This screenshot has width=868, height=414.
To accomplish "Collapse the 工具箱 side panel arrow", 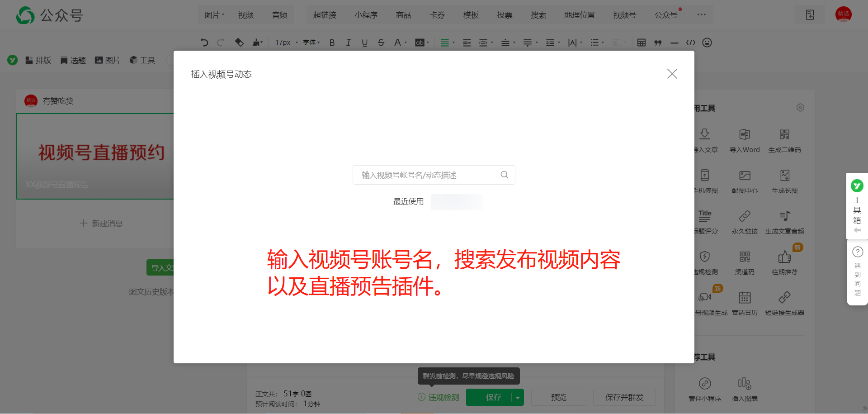I will 857,230.
